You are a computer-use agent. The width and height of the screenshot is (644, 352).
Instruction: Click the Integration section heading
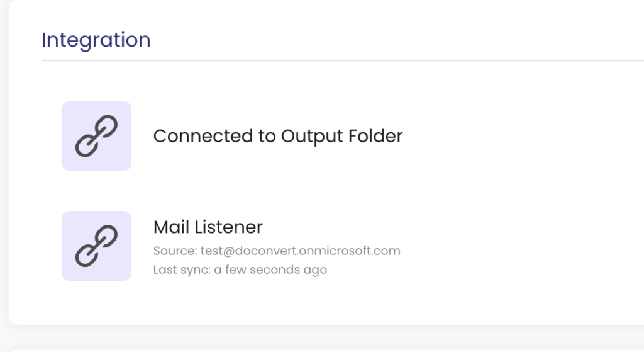tap(96, 40)
